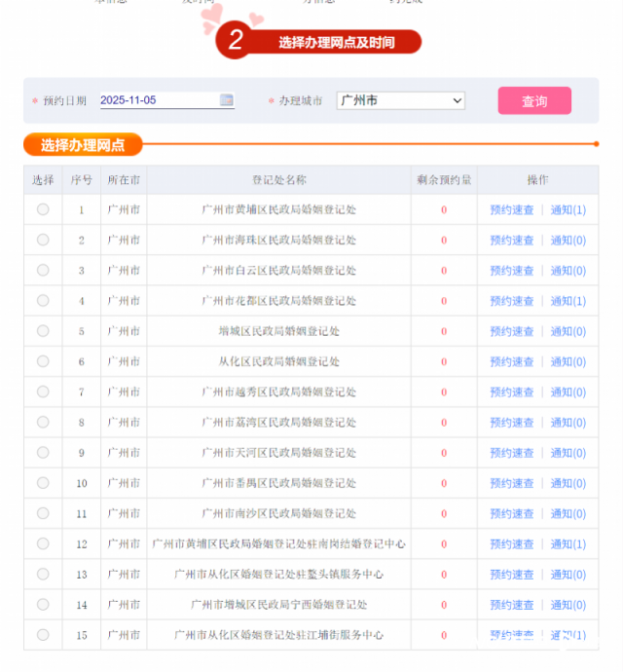Click 通知(0) link in row 8
The height and width of the screenshot is (672, 623).
pyautogui.click(x=568, y=423)
